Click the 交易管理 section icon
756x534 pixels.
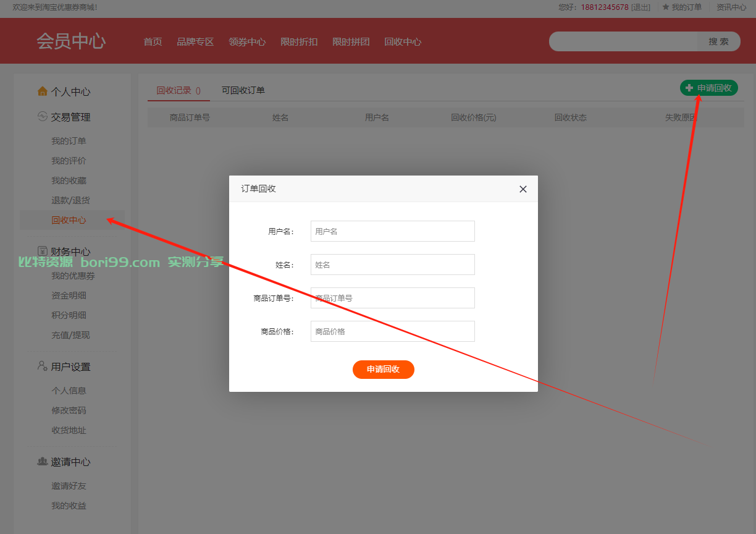pos(43,116)
